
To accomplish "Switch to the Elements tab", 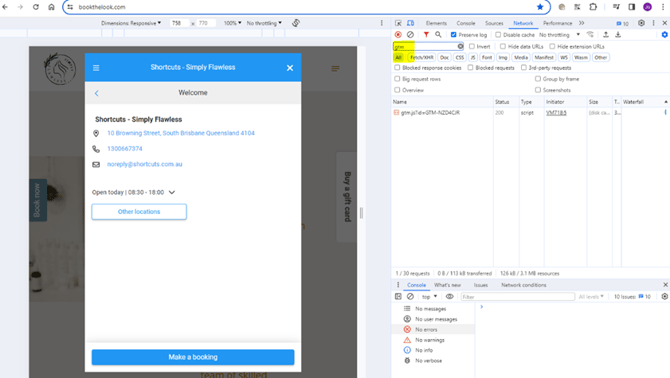I will click(436, 23).
